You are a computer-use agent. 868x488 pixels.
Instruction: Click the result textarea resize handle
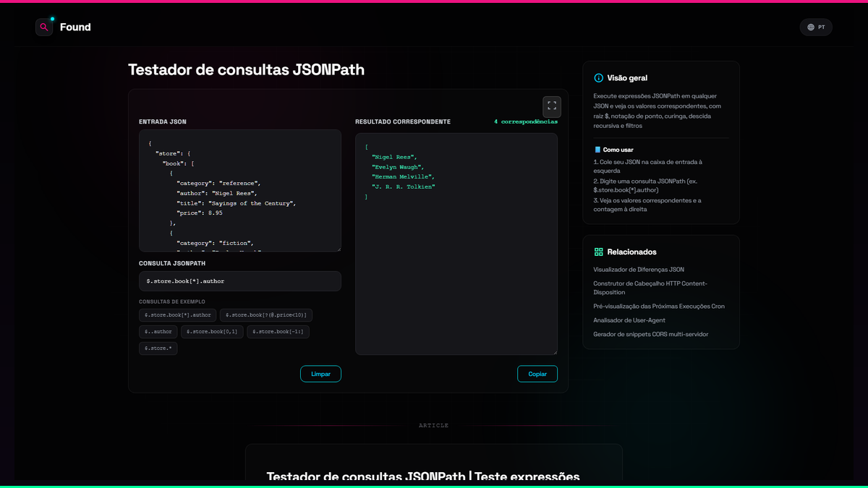click(x=554, y=351)
